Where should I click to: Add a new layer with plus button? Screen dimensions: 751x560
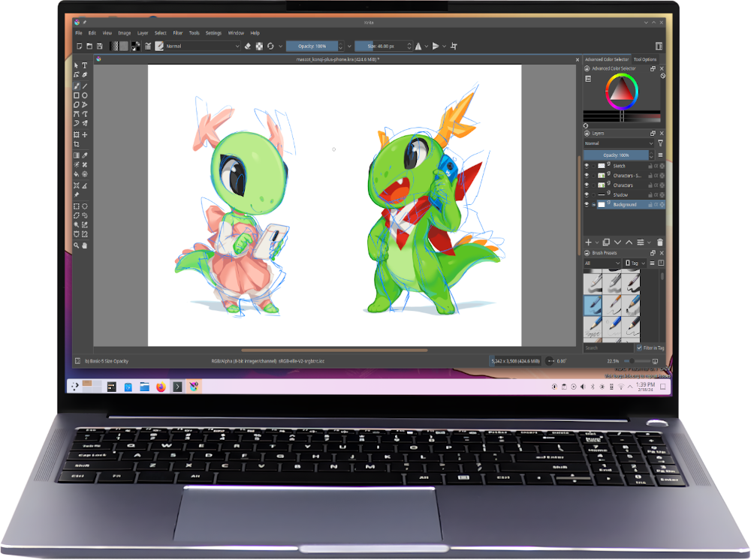[588, 242]
